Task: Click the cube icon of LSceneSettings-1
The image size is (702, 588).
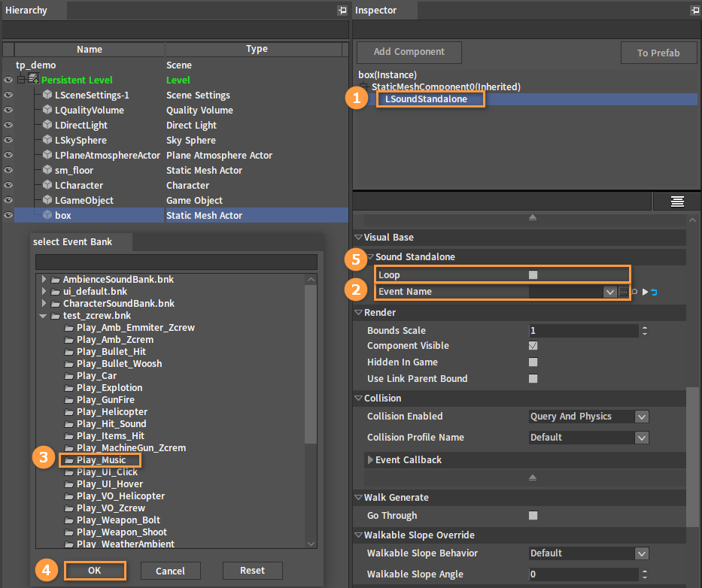Action: coord(47,95)
